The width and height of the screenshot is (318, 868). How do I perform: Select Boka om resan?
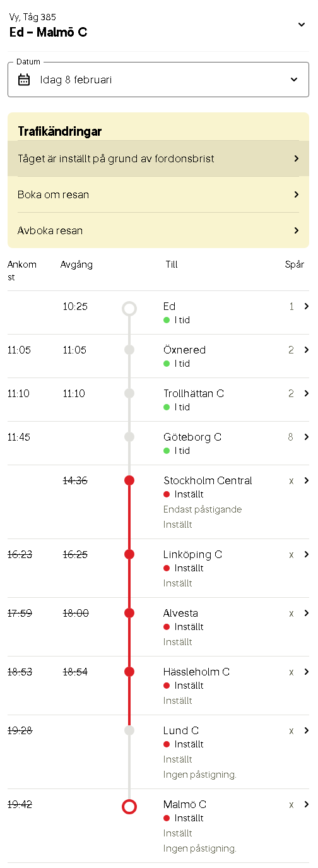(158, 194)
